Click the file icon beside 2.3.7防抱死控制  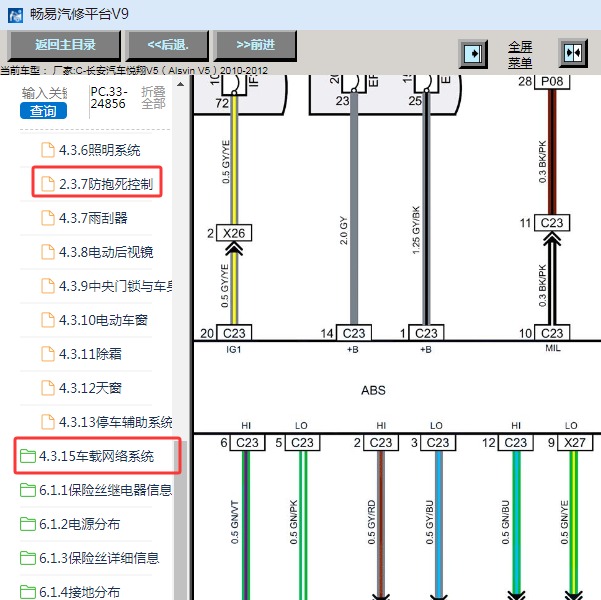click(48, 184)
